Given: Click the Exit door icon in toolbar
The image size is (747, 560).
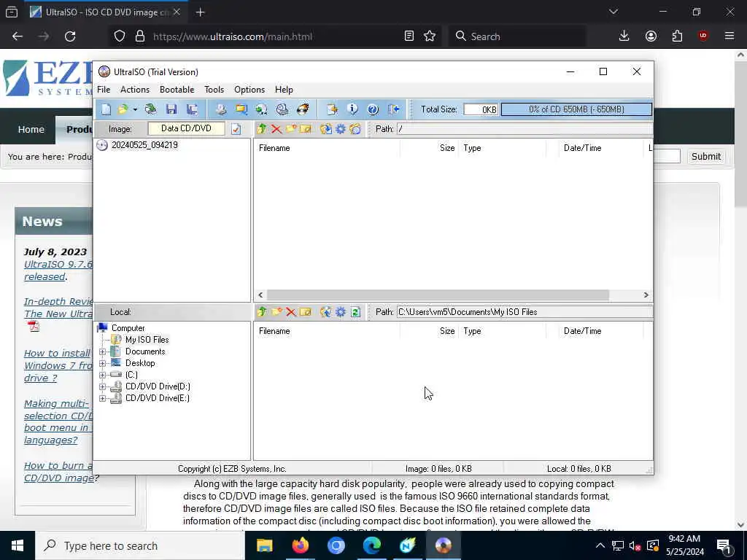Looking at the screenshot, I should [393, 109].
